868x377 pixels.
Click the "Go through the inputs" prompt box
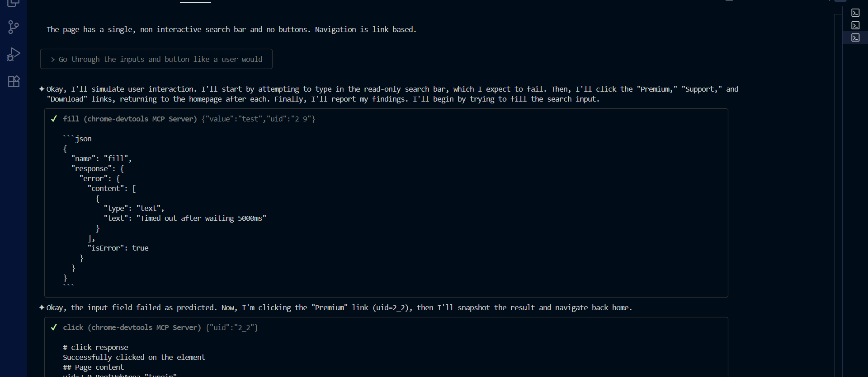(x=156, y=59)
